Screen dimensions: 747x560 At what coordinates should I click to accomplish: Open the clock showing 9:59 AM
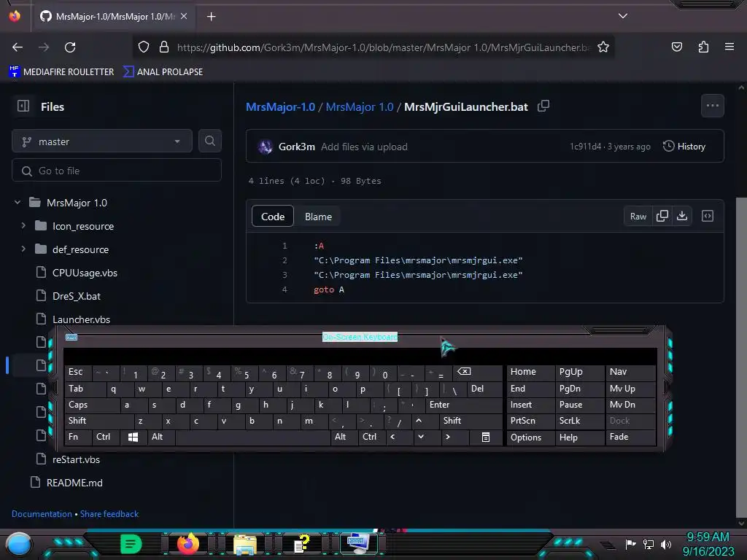tap(708, 544)
